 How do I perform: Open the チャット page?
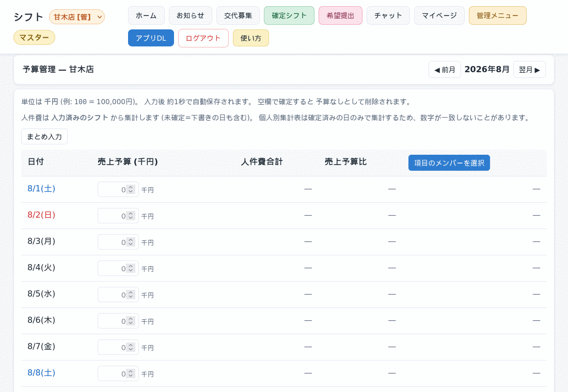pos(388,15)
